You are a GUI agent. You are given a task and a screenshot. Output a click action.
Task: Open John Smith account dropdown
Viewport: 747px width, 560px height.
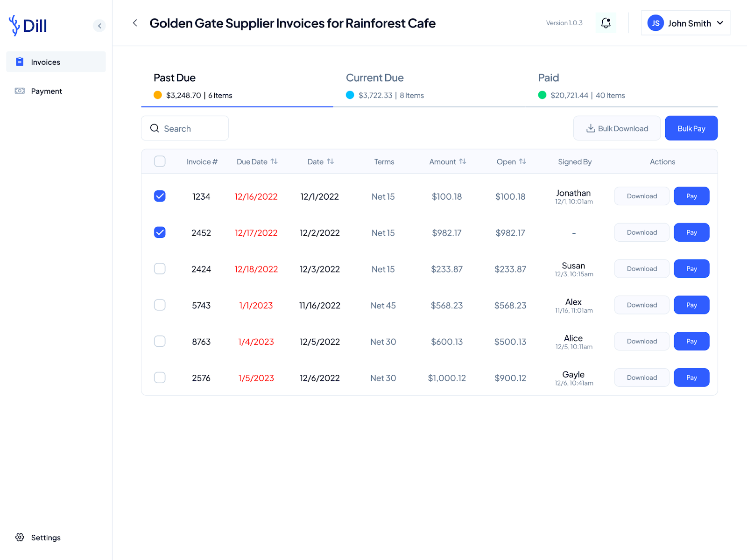point(685,23)
